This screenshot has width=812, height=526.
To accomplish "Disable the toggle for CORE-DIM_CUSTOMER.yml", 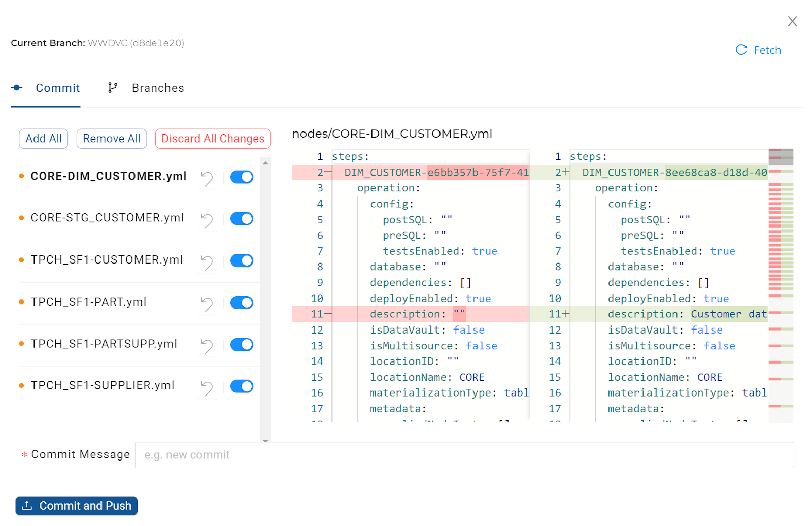I will (x=242, y=177).
